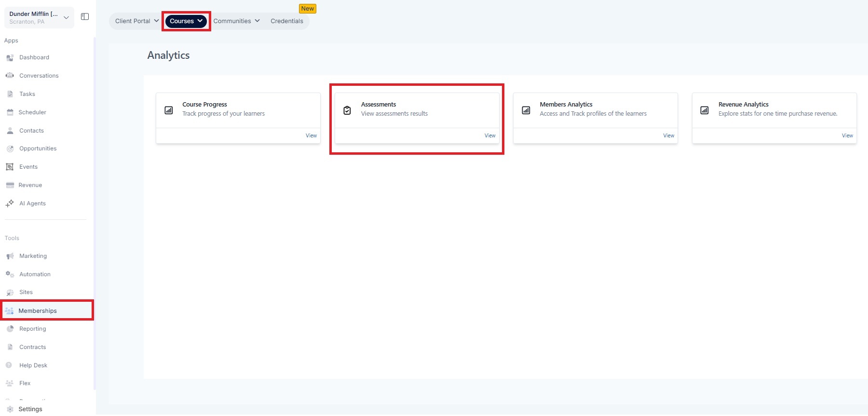Screen dimensions: 868x416
Task: Click "Track progress of your learners" description
Action: (x=224, y=114)
